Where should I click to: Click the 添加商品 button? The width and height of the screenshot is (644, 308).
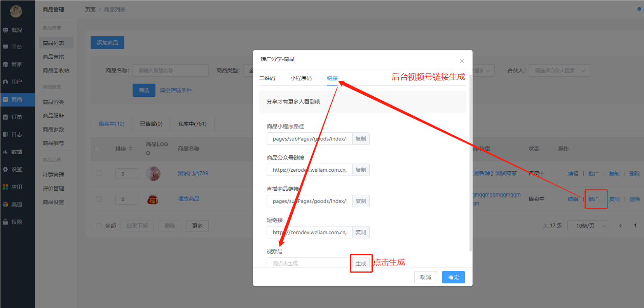pos(107,43)
